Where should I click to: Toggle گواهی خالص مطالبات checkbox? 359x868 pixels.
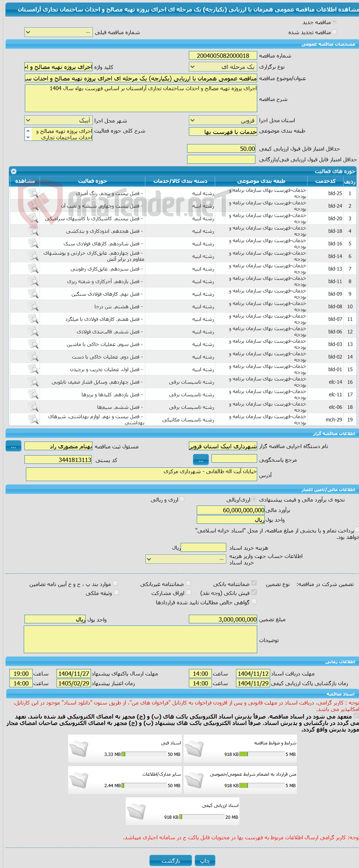click(254, 601)
